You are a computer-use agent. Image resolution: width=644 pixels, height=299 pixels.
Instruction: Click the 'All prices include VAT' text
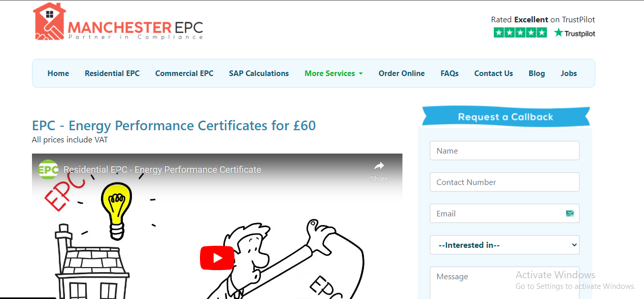[x=70, y=140]
